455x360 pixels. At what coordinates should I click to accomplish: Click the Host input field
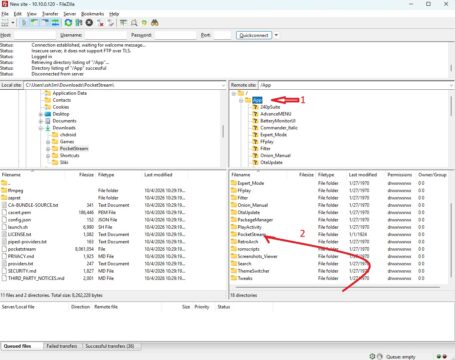(35, 35)
